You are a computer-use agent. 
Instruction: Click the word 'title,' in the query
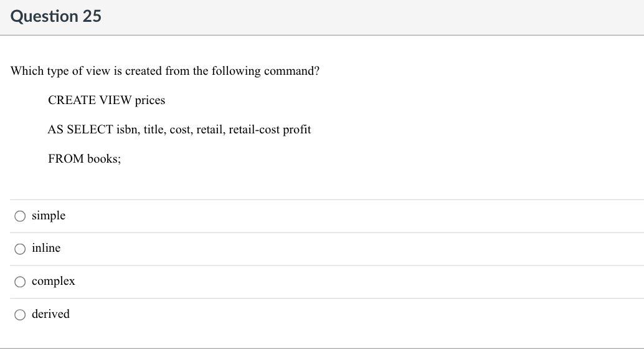154,130
